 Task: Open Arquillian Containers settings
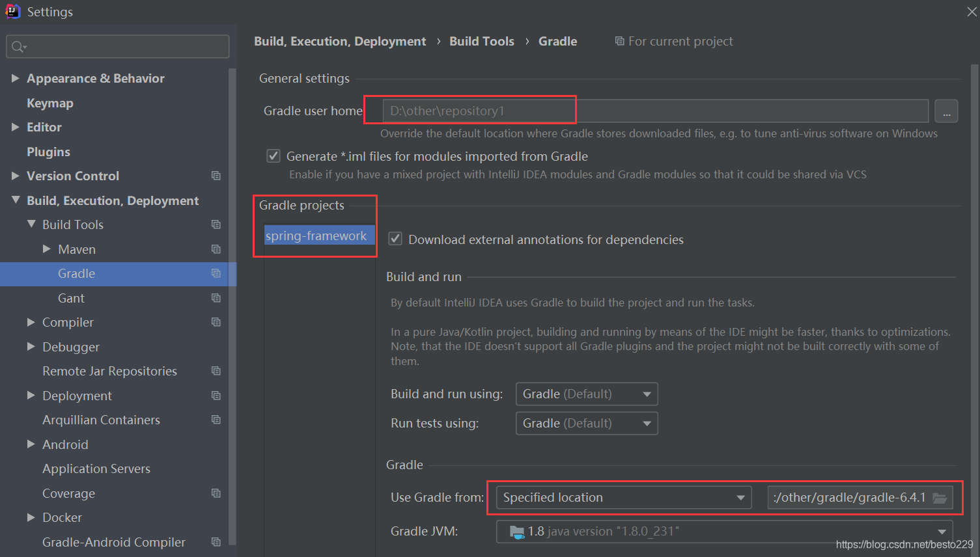coord(101,420)
